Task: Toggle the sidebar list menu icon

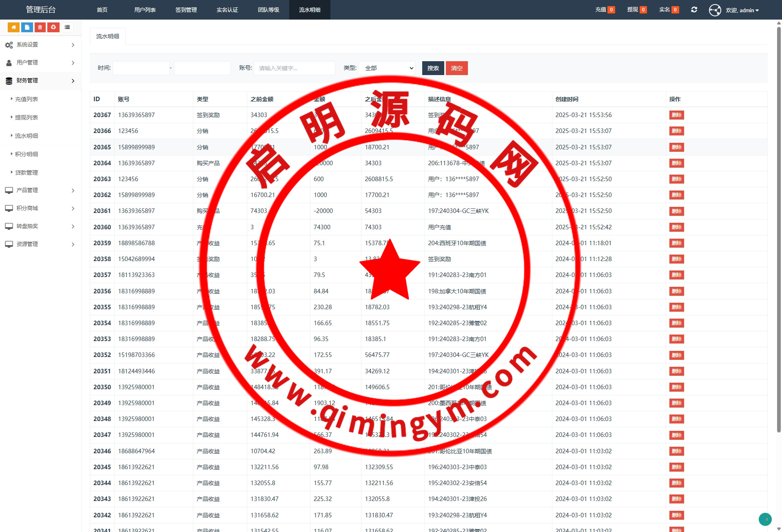Action: coord(67,27)
